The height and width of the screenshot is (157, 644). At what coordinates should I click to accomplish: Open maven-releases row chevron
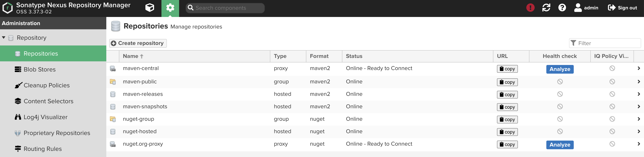pyautogui.click(x=639, y=94)
